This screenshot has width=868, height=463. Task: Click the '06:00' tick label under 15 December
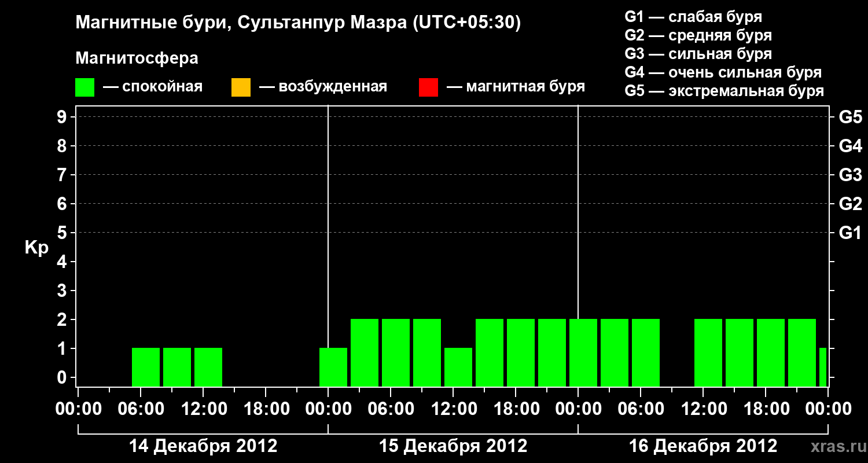click(391, 409)
